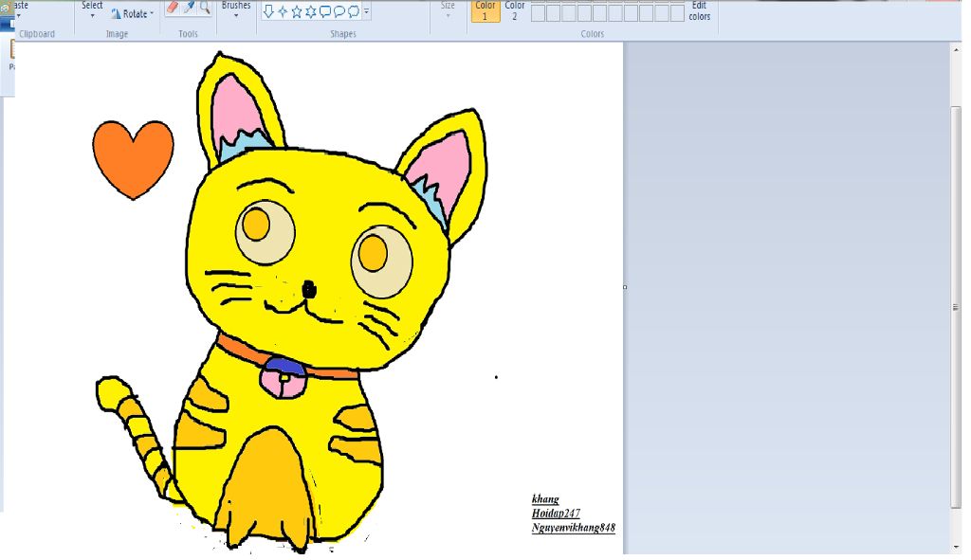Pick the cloud callout shape

(354, 11)
